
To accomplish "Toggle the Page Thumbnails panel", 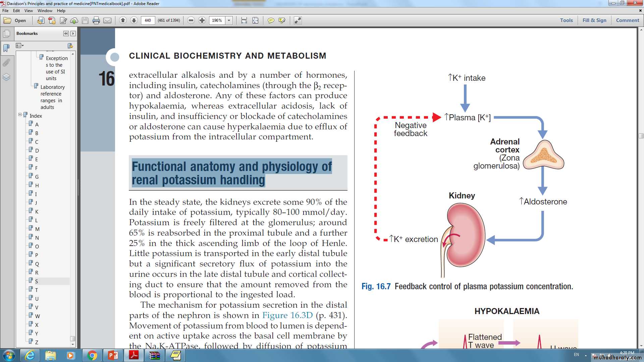I will point(6,34).
